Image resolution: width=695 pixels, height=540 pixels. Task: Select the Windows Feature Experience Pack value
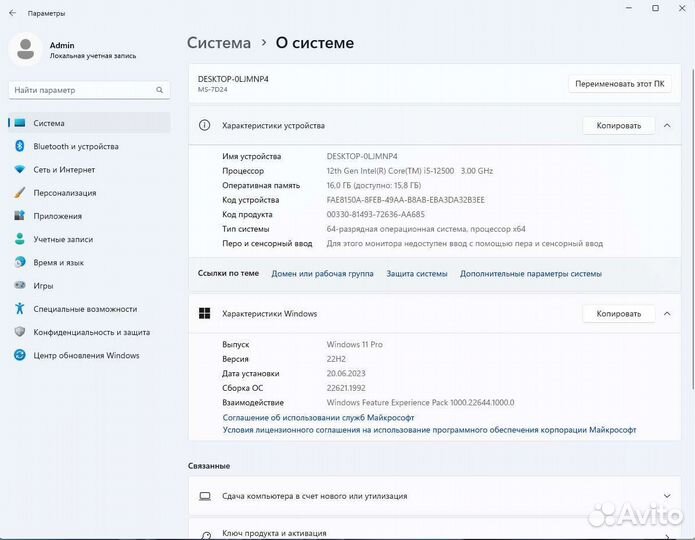point(420,403)
